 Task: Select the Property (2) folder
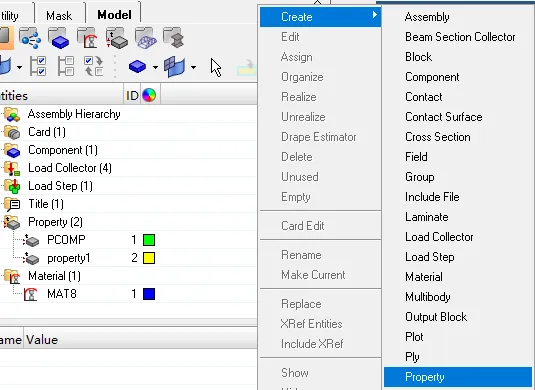tap(55, 222)
